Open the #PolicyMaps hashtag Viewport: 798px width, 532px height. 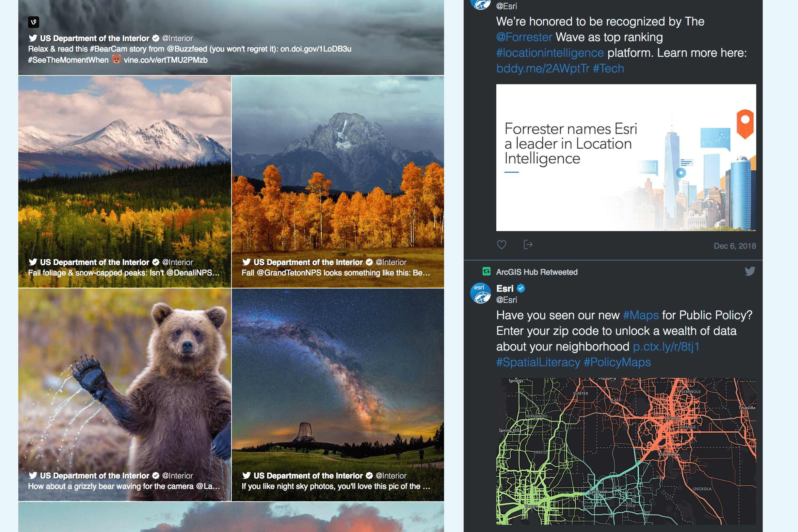tap(617, 362)
